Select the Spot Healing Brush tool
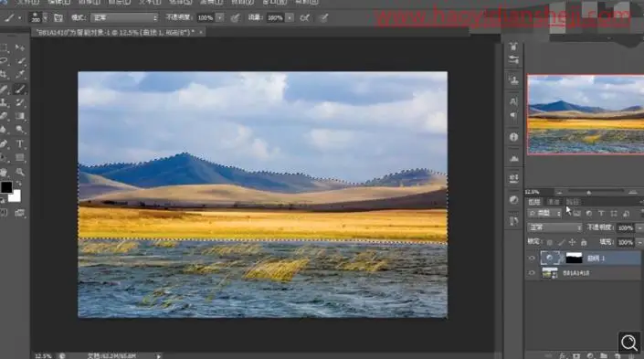Viewport: 644px width, 359px height. pyautogui.click(x=4, y=89)
